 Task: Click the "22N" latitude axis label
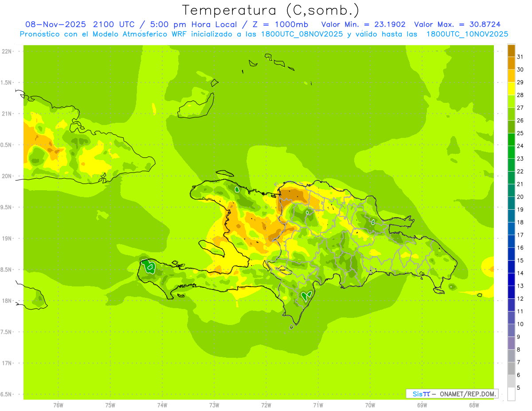tap(7, 51)
